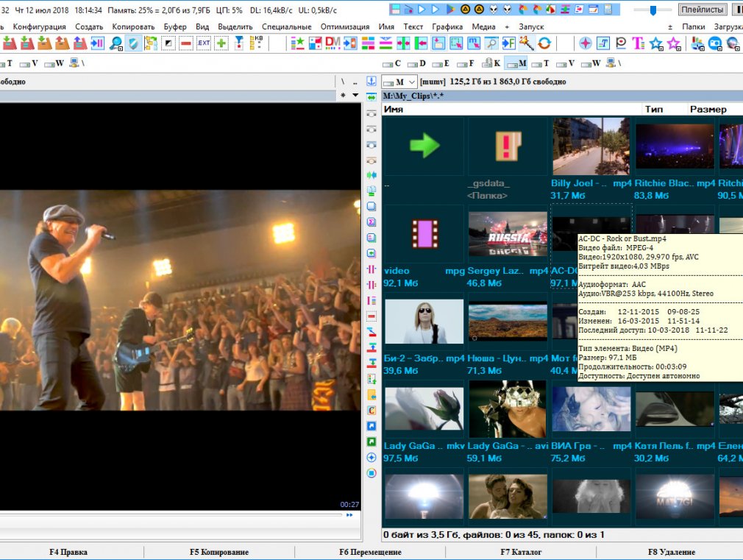The image size is (743, 560).
Task: Open the blue star favorites dropdown
Action: (656, 43)
